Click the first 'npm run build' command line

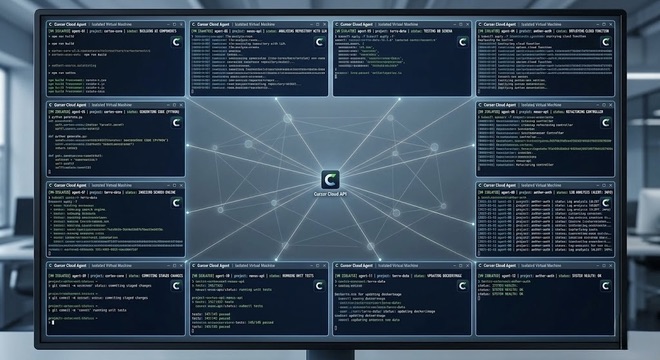62,37
